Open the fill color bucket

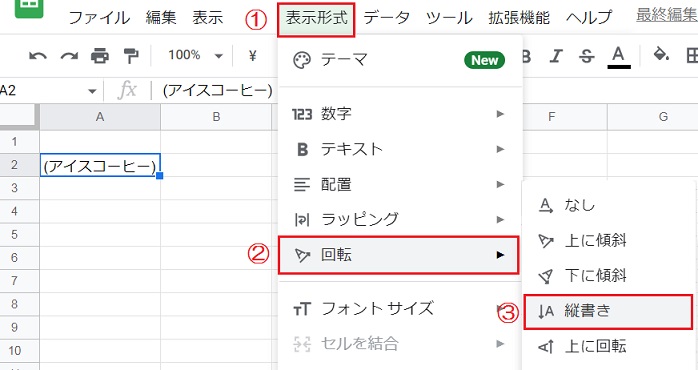point(661,55)
